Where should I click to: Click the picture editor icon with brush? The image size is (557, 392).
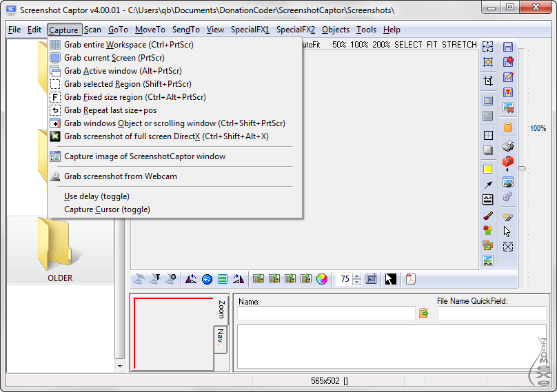(508, 182)
